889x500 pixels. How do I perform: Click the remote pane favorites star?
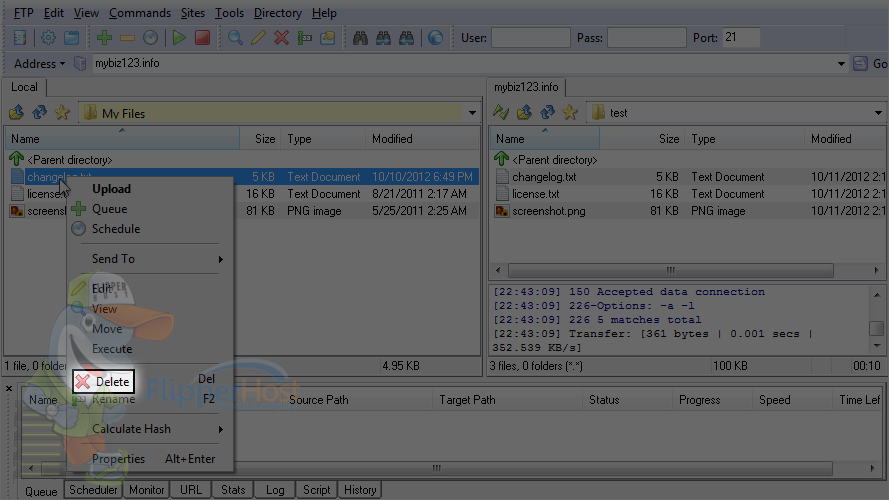[570, 112]
